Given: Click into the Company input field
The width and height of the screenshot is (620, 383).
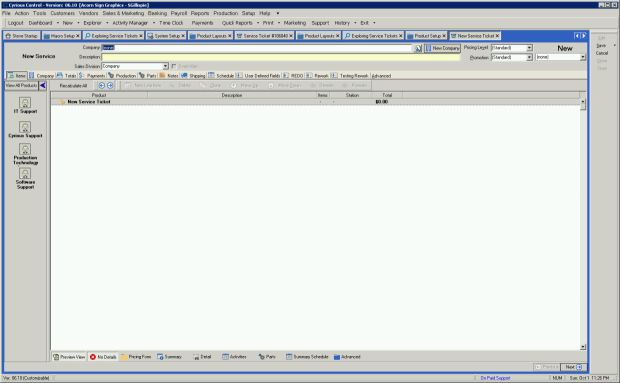Looking at the screenshot, I should [257, 48].
